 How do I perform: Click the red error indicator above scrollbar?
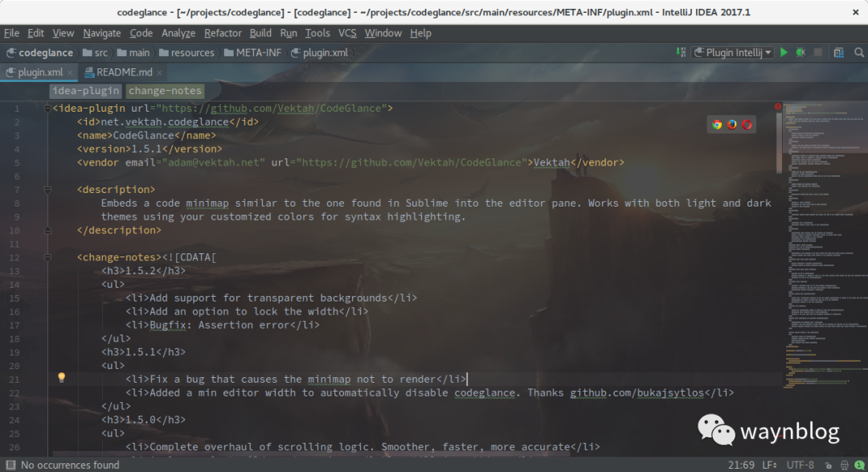pyautogui.click(x=778, y=106)
